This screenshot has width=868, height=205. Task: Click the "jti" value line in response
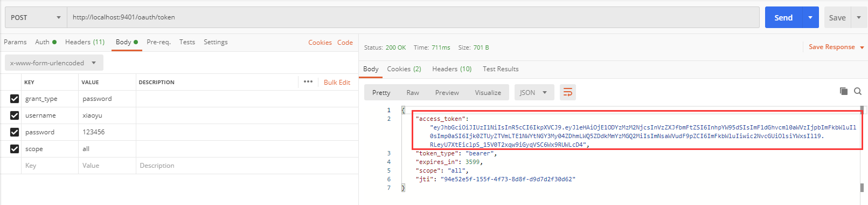tap(495, 179)
